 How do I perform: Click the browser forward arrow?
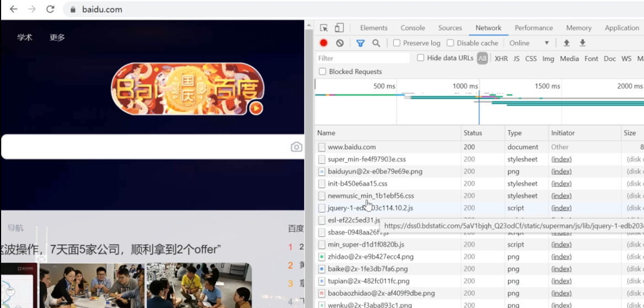[x=32, y=9]
